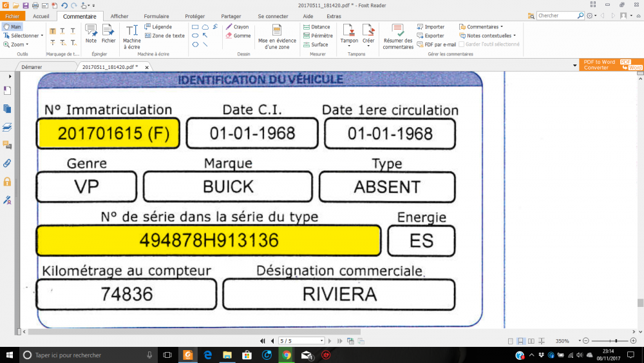Open the 350% zoom level dropdown
644x363 pixels.
(580, 341)
